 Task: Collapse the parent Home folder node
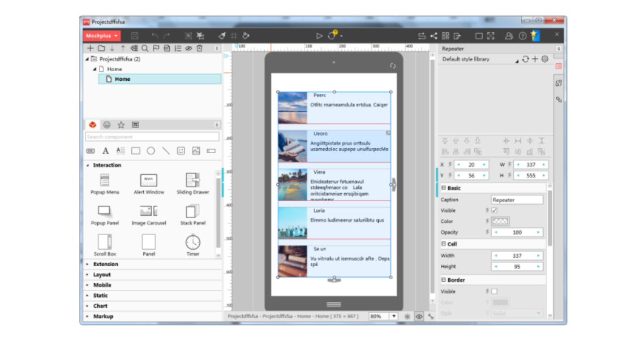coord(95,69)
